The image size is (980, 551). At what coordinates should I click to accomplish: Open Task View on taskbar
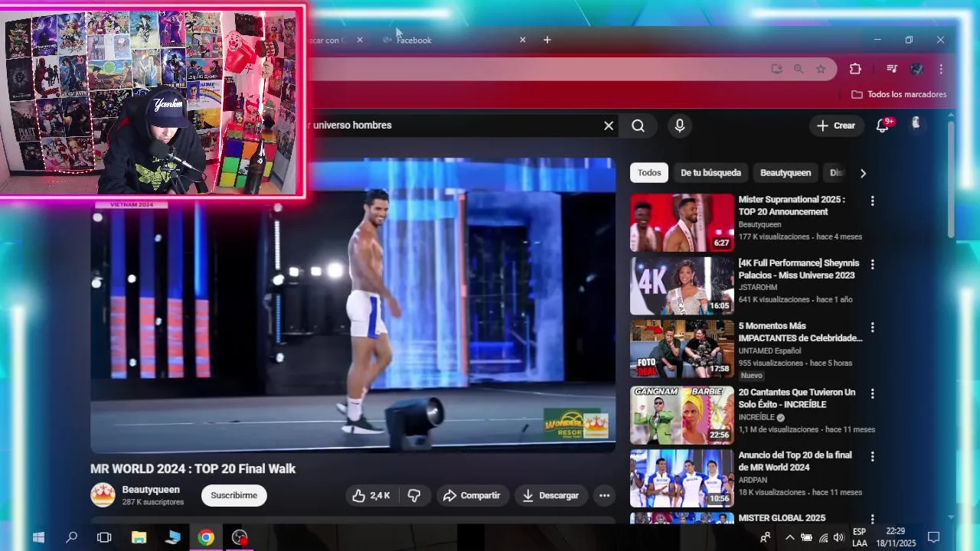point(104,537)
